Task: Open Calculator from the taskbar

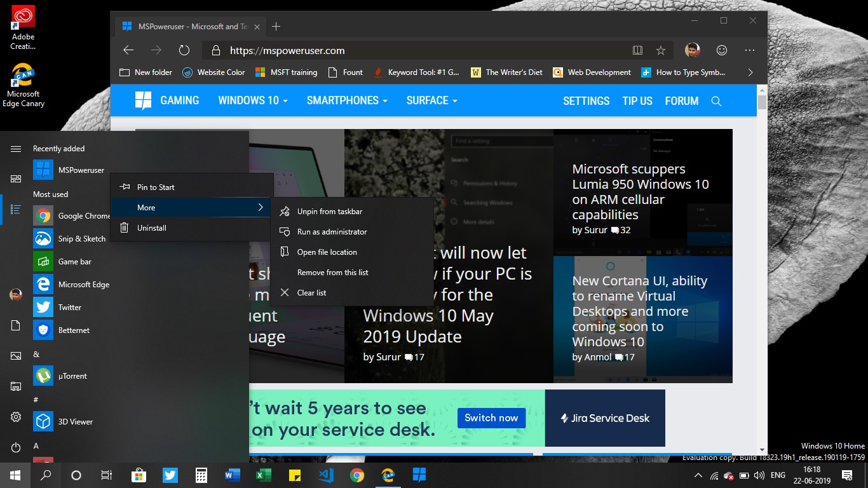Action: point(201,475)
